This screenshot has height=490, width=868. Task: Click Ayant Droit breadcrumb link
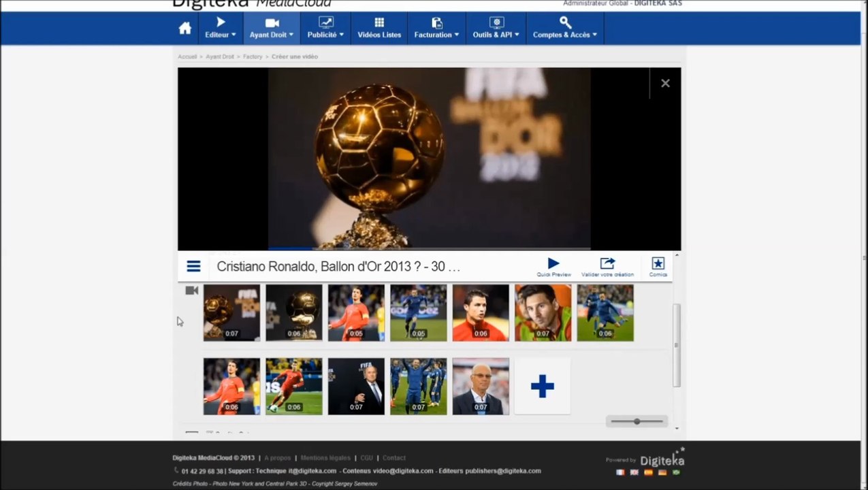(220, 56)
